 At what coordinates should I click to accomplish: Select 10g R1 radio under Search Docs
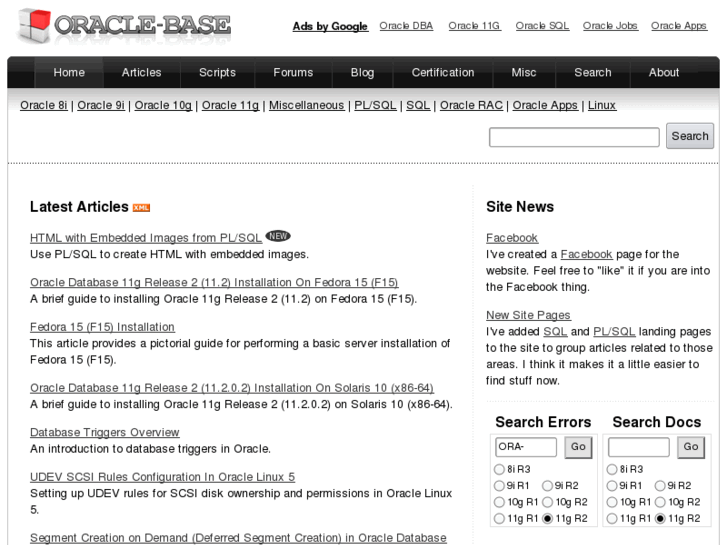[612, 502]
